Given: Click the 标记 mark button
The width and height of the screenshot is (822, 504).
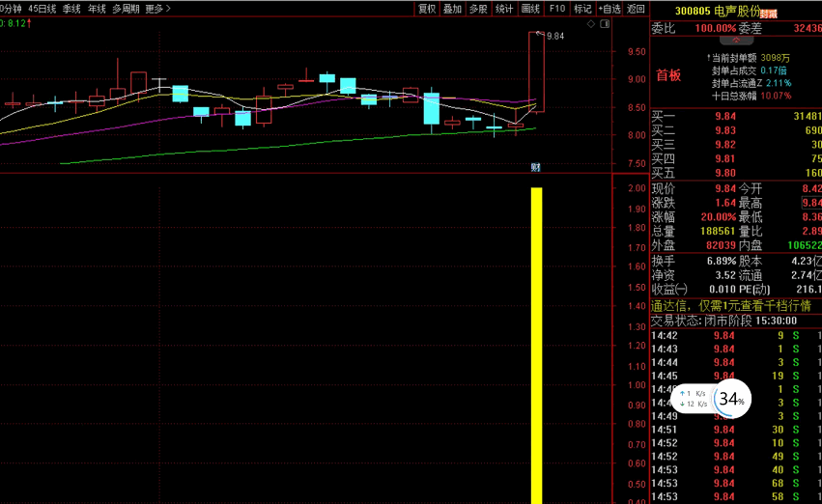Looking at the screenshot, I should 582,9.
